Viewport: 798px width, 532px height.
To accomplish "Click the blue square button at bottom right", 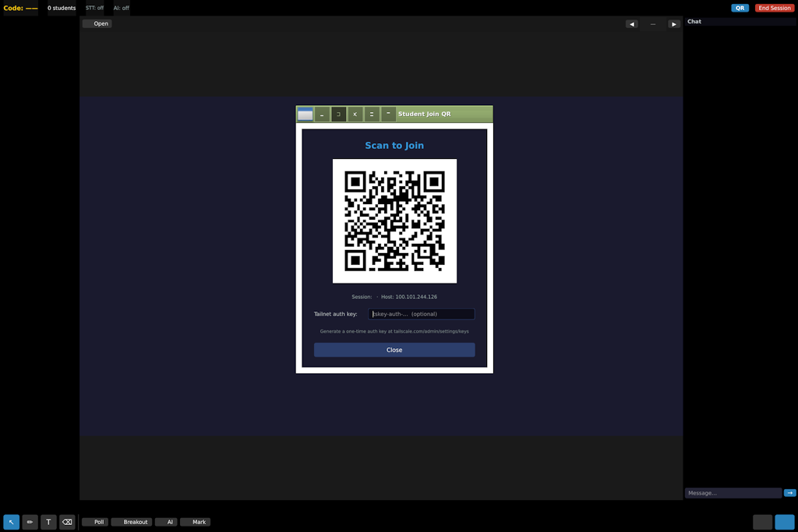I will [785, 522].
